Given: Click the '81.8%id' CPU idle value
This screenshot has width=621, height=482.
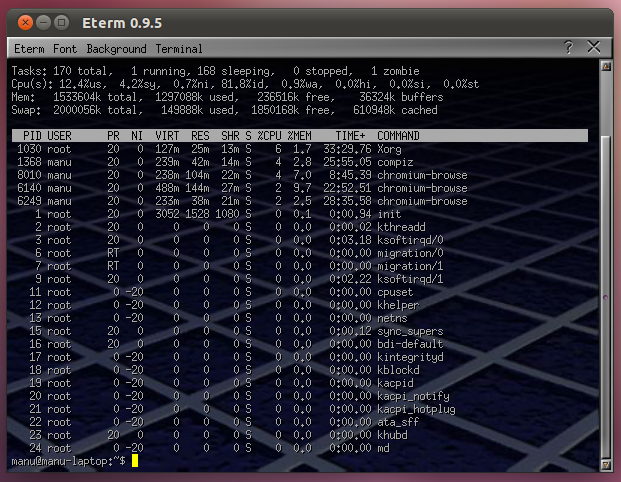Looking at the screenshot, I should pyautogui.click(x=245, y=84).
